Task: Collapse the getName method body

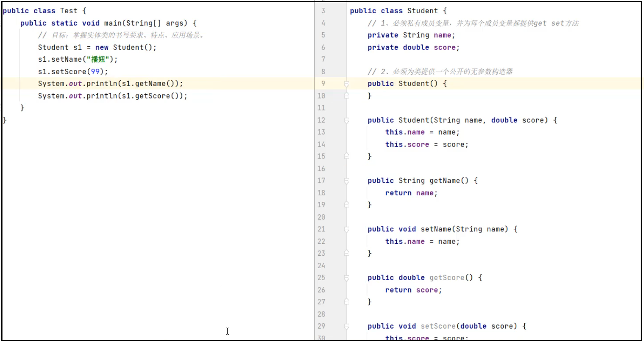Action: pyautogui.click(x=347, y=181)
